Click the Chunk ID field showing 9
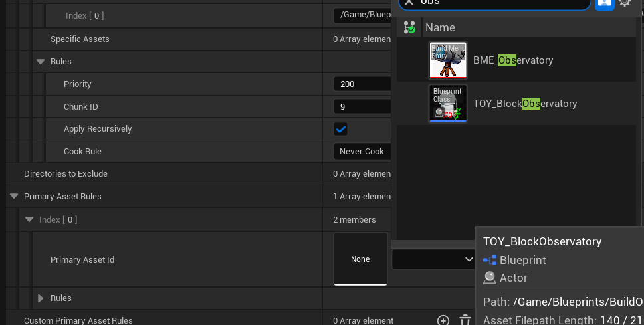This screenshot has height=325, width=644. pyautogui.click(x=362, y=106)
